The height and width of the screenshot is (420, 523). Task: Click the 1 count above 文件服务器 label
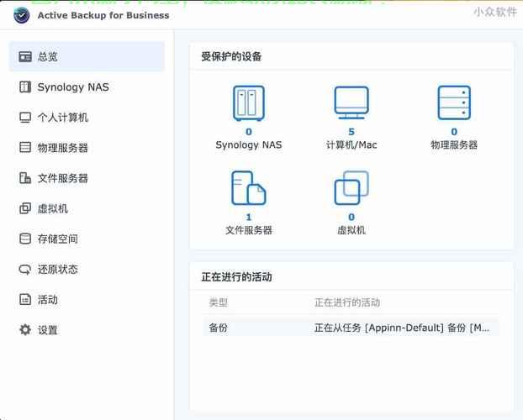pyautogui.click(x=249, y=217)
